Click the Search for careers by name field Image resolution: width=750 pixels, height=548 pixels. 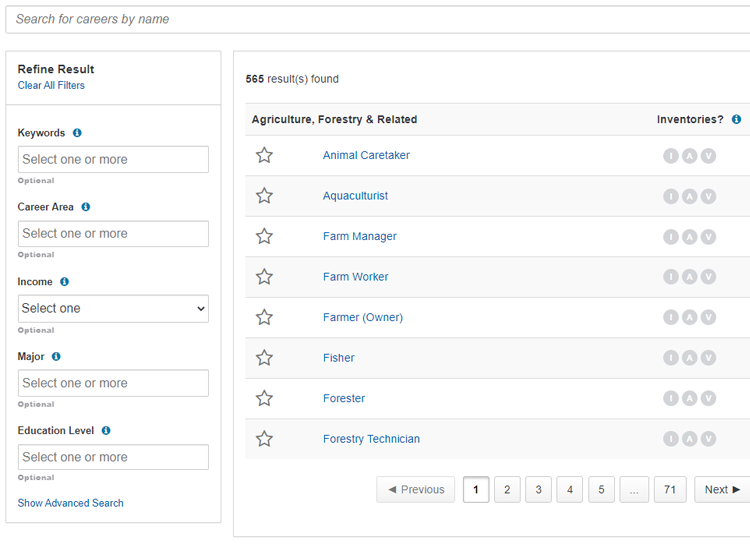coord(378,20)
